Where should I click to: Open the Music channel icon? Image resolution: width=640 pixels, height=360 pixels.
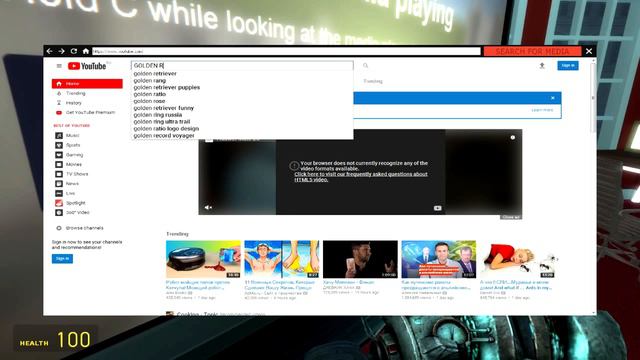(59, 135)
